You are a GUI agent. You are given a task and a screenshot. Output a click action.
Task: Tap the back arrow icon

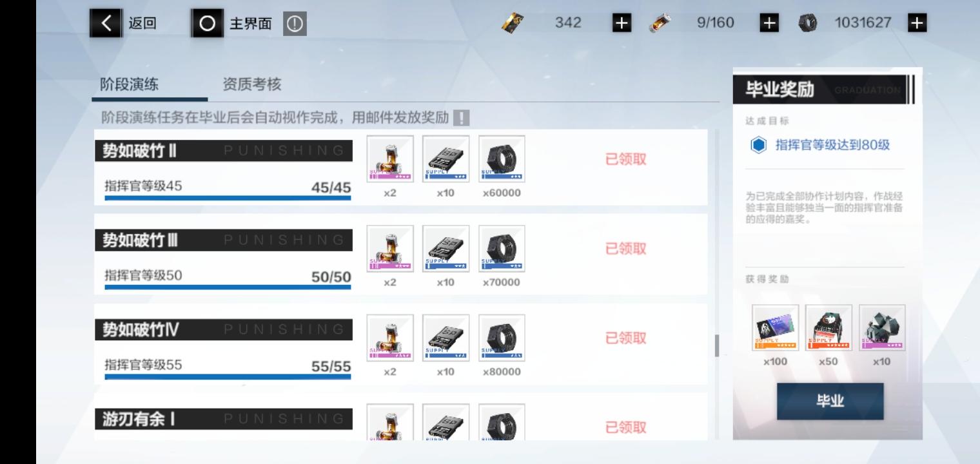pyautogui.click(x=105, y=24)
